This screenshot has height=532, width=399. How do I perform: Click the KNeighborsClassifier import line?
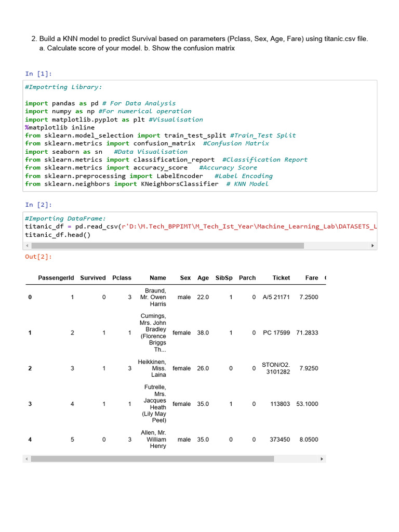147,184
